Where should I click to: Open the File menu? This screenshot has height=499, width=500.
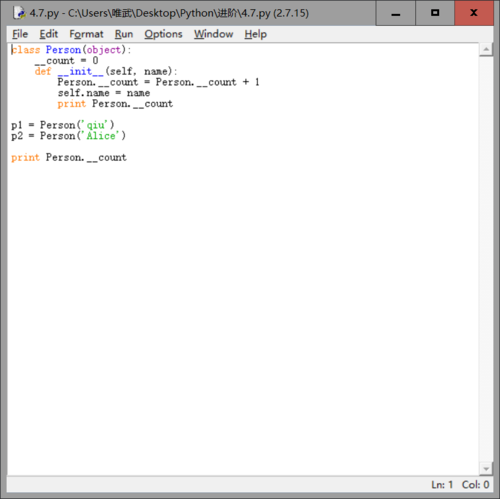tap(20, 34)
